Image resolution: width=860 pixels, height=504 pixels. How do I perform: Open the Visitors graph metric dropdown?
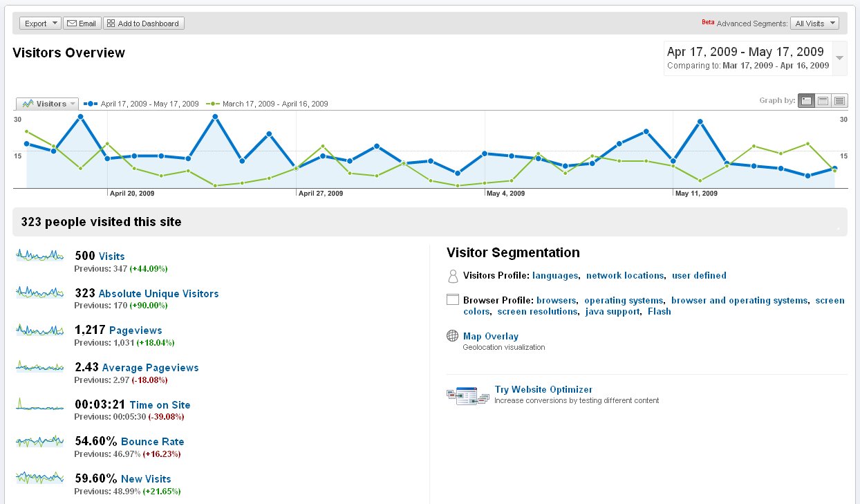point(48,104)
